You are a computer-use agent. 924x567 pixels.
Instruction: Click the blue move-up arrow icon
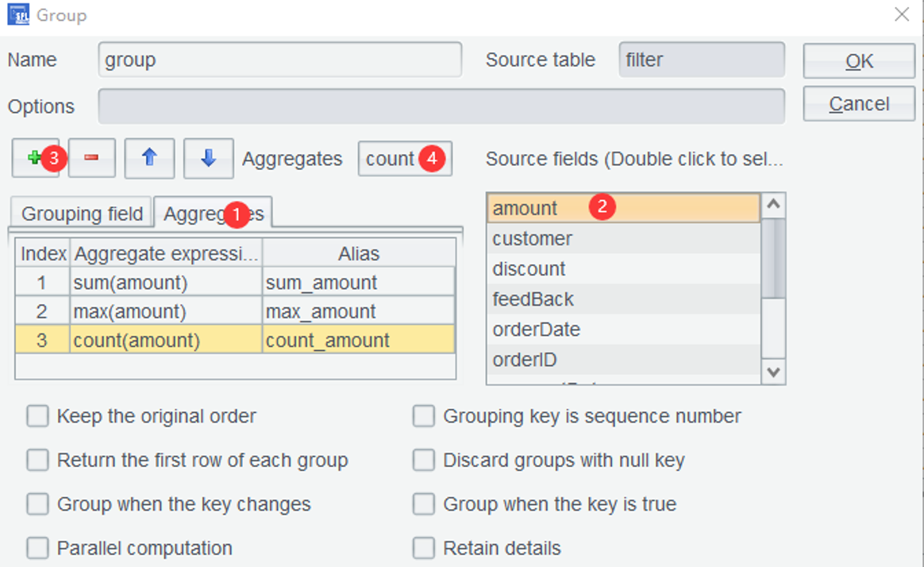[148, 158]
